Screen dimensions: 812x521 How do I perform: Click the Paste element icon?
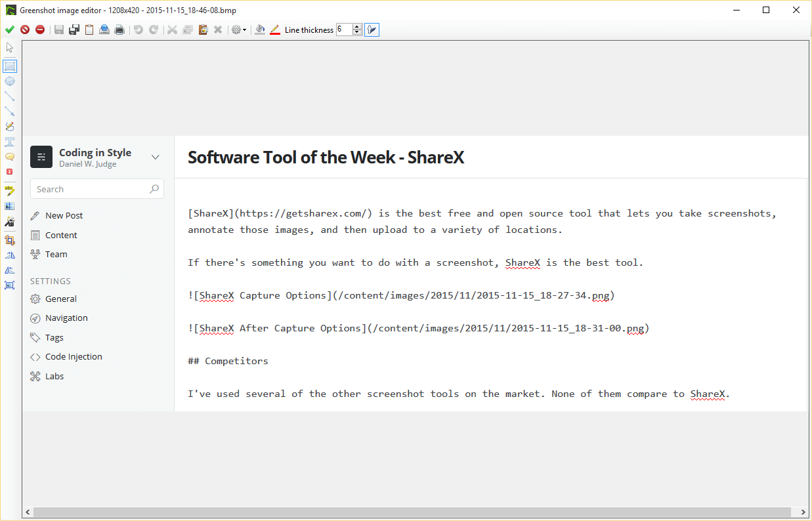point(203,30)
